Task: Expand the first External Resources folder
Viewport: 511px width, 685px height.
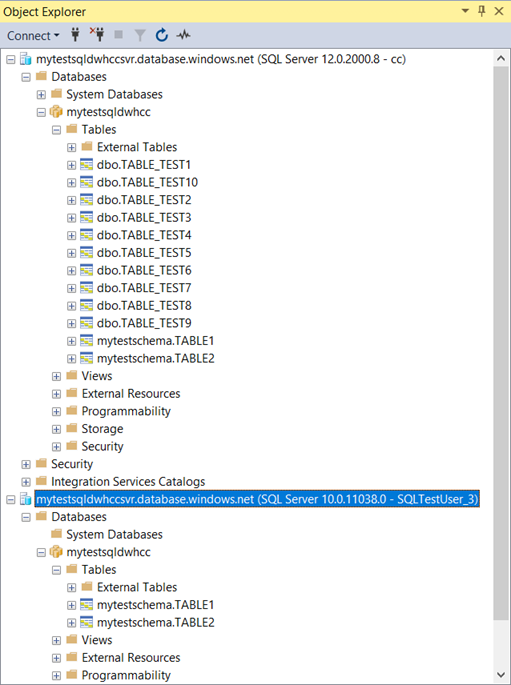Action: pos(56,394)
